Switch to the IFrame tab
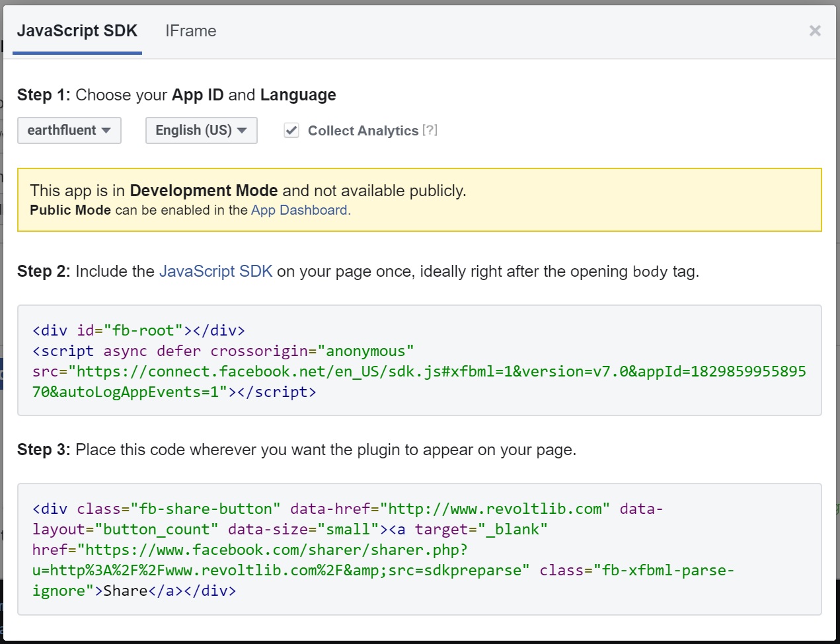Image resolution: width=840 pixels, height=644 pixels. [x=191, y=31]
